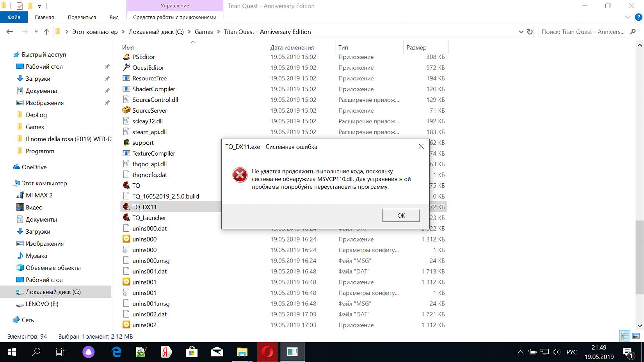
Task: Select the unins002 application icon
Action: pyautogui.click(x=126, y=325)
